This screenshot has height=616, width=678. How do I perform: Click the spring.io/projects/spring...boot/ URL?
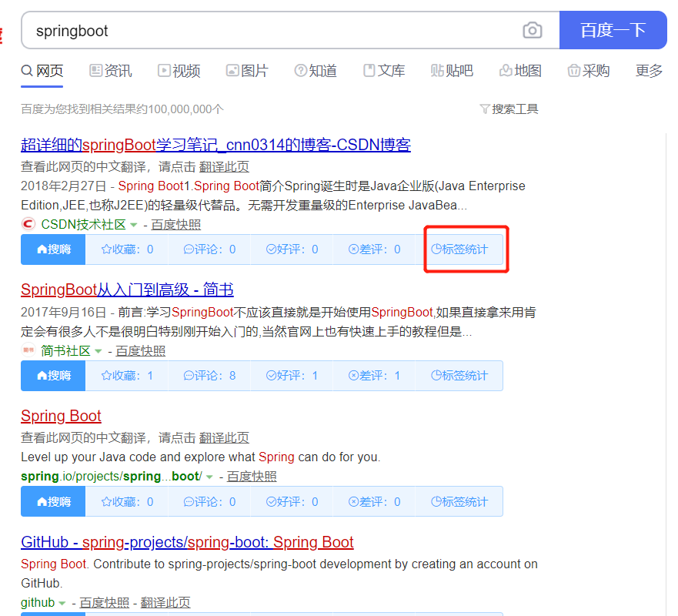pyautogui.click(x=111, y=477)
